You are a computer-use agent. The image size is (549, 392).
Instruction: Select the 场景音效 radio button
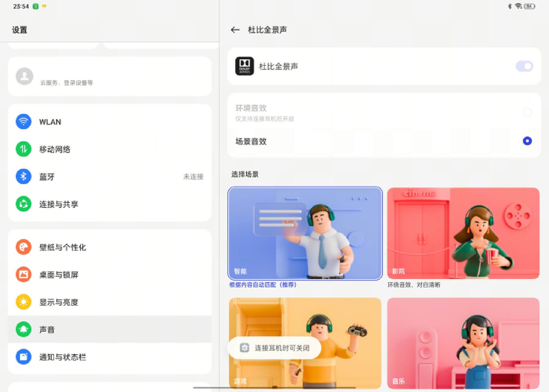coord(527,141)
